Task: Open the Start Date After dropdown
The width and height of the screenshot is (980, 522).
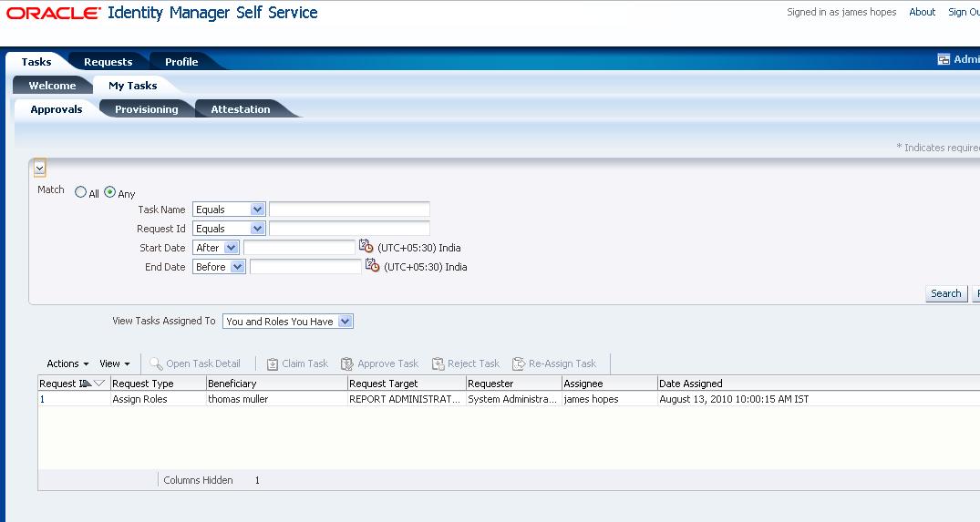Action: click(x=216, y=248)
